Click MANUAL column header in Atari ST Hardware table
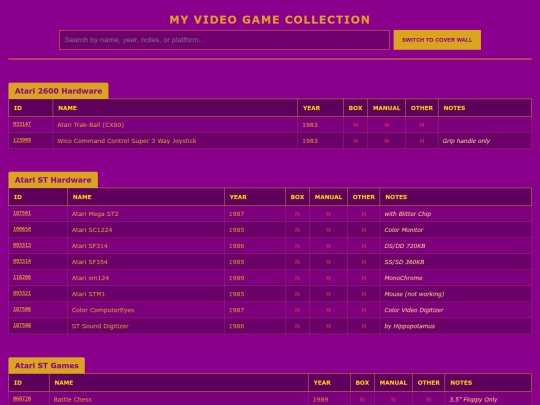The width and height of the screenshot is (540, 405). (x=328, y=197)
